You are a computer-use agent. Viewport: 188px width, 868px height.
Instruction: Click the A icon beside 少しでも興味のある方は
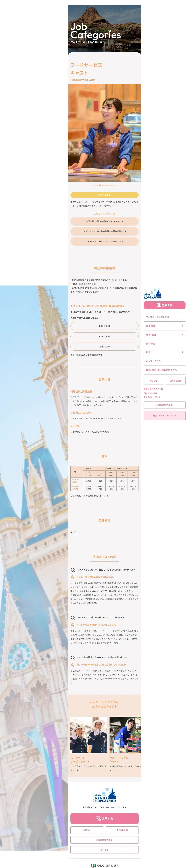pos(72,665)
